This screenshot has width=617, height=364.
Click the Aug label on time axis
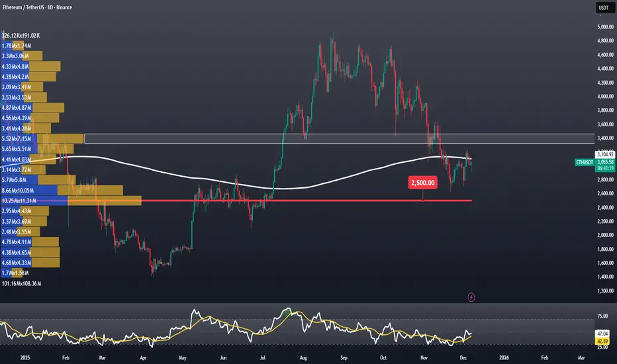point(303,357)
